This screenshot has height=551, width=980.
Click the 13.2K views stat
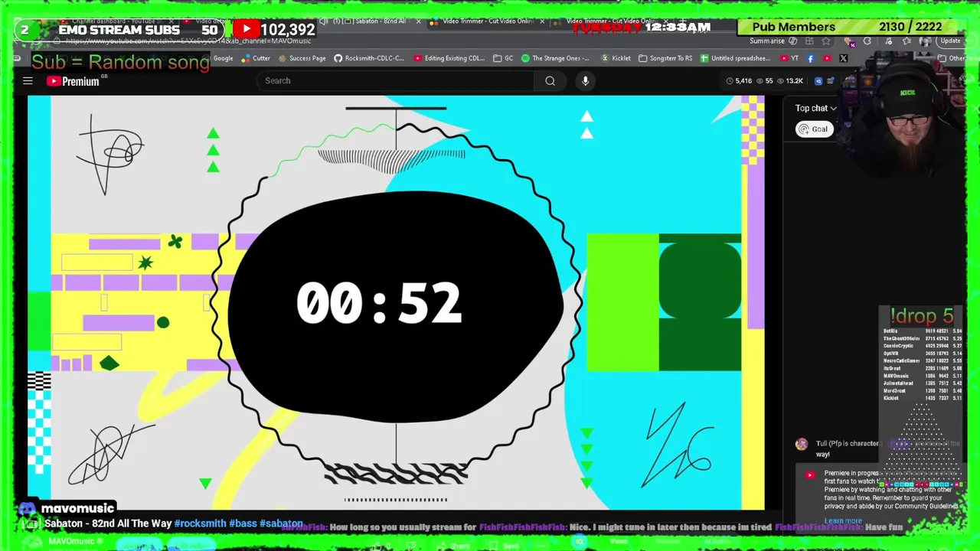(x=789, y=80)
